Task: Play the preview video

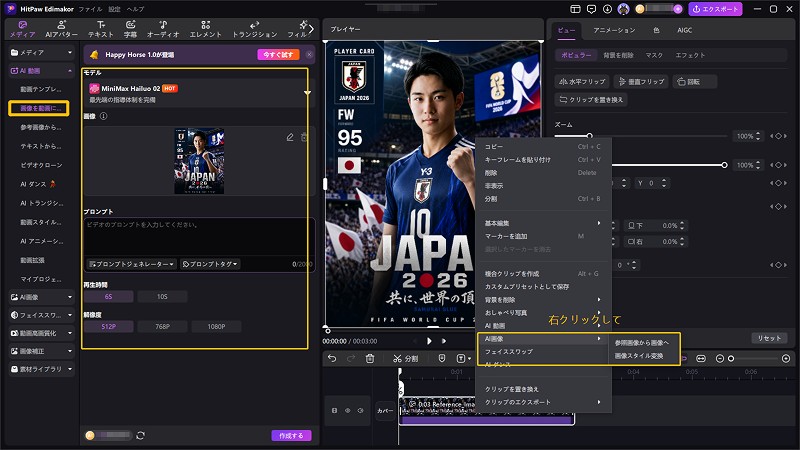Action: coord(429,341)
